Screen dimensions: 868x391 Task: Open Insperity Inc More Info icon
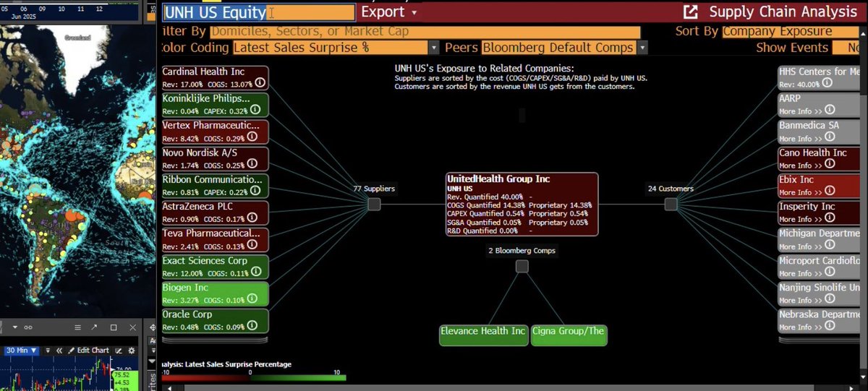830,219
